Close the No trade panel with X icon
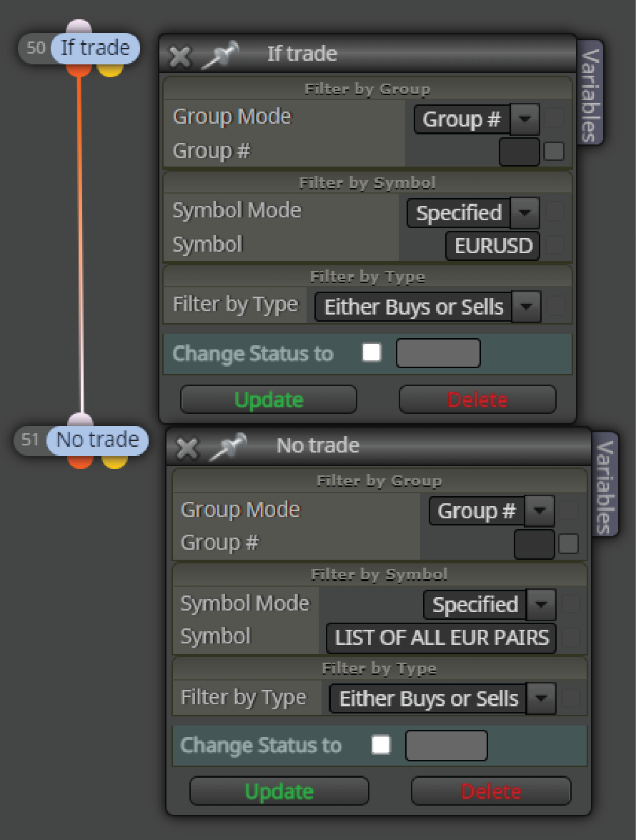The height and width of the screenshot is (840, 636). click(x=187, y=448)
